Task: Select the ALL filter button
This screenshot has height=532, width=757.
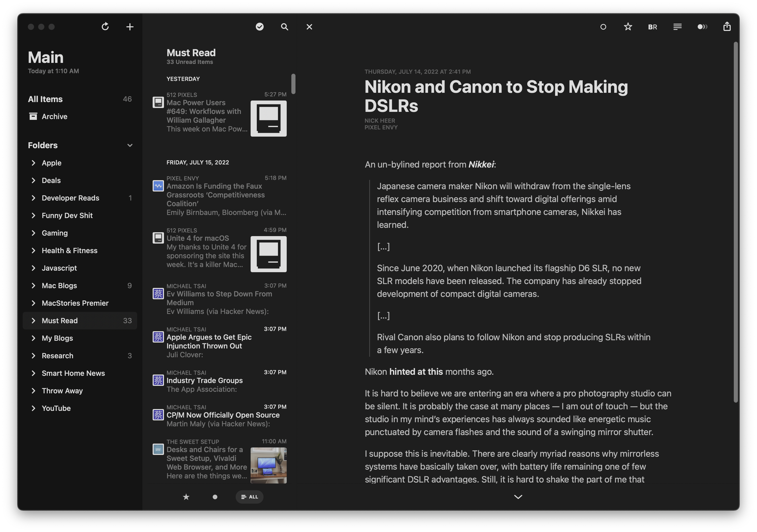Action: coord(249,497)
